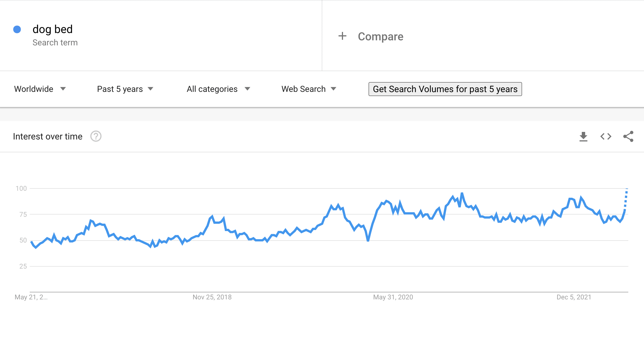Open the embed code icon
Image resolution: width=644 pixels, height=340 pixels.
click(606, 136)
